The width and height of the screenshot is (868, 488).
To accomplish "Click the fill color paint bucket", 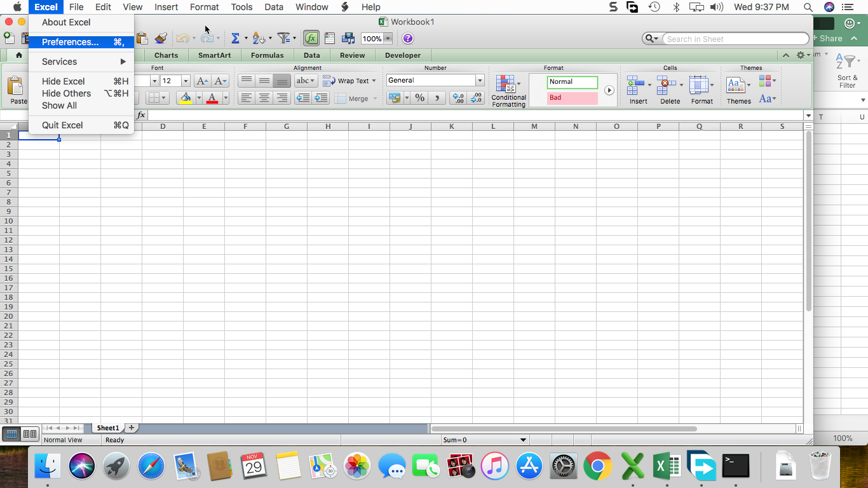I will tap(186, 98).
